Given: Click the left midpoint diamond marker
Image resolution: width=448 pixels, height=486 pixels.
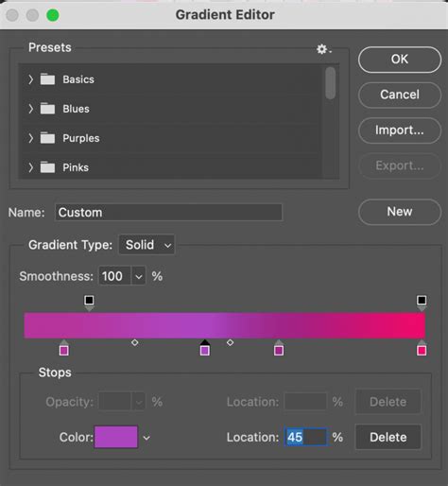Looking at the screenshot, I should click(x=135, y=342).
